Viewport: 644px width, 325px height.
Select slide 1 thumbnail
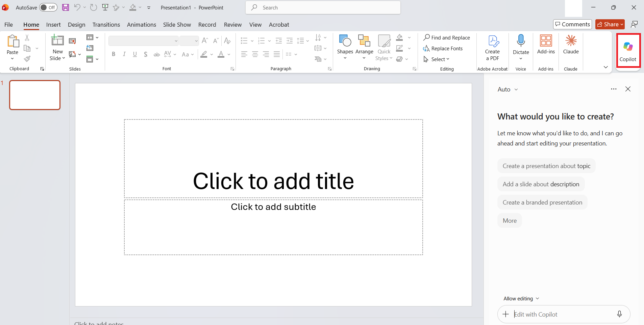click(35, 95)
